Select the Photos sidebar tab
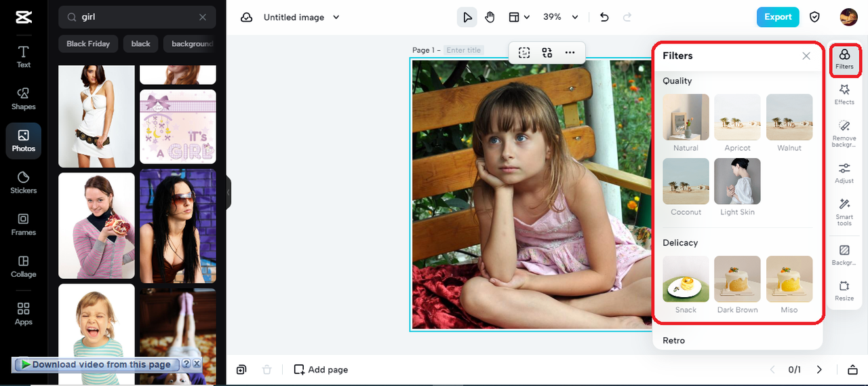This screenshot has height=386, width=868. pos(24,140)
